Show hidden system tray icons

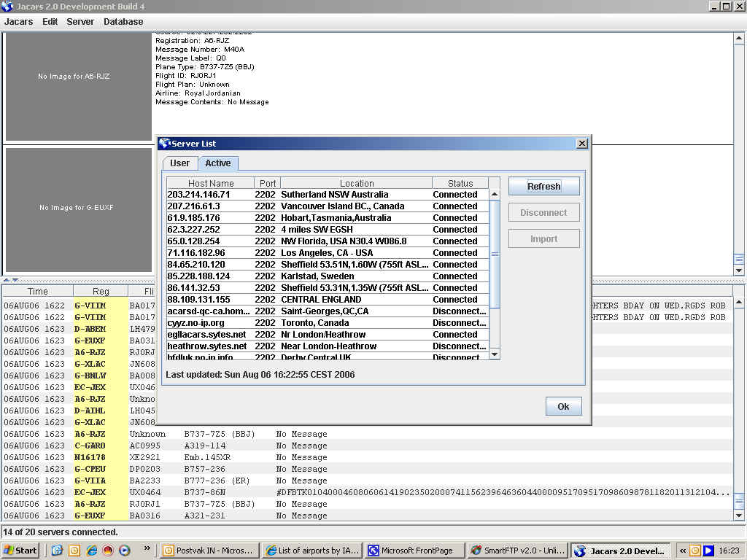[x=684, y=551]
